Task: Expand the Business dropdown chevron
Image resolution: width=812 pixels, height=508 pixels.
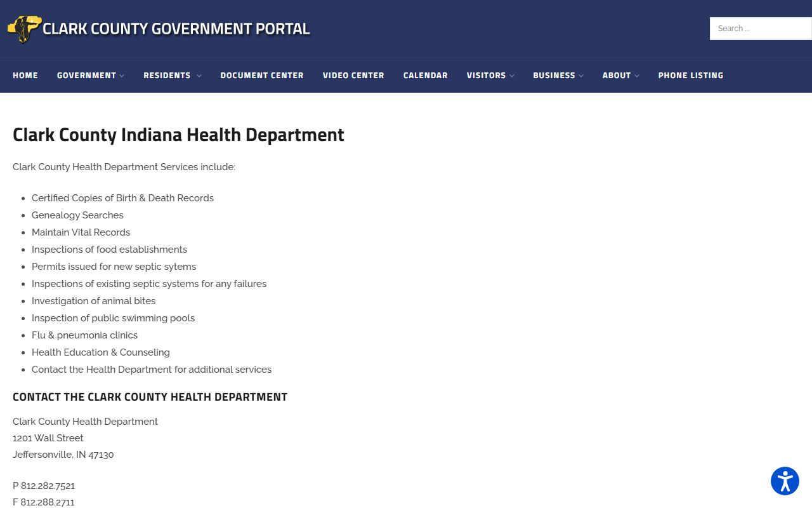Action: 580,76
